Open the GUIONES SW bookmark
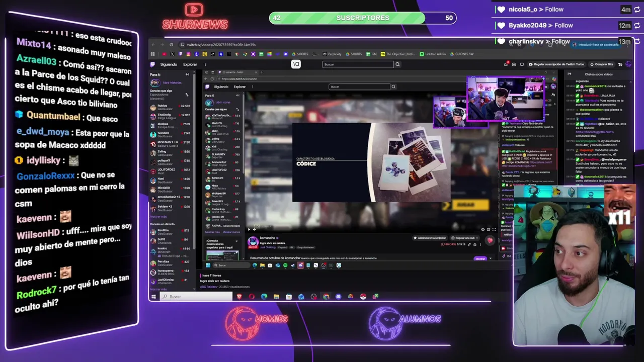 click(x=462, y=54)
